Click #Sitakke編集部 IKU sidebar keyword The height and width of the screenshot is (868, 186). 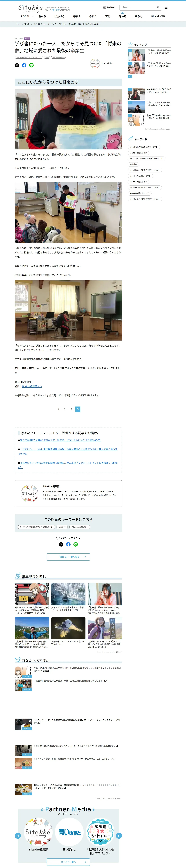(138, 153)
